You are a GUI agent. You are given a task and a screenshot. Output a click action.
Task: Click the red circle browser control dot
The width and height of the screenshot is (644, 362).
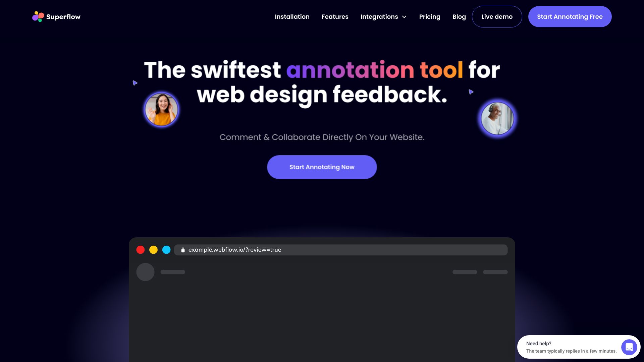[140, 249]
